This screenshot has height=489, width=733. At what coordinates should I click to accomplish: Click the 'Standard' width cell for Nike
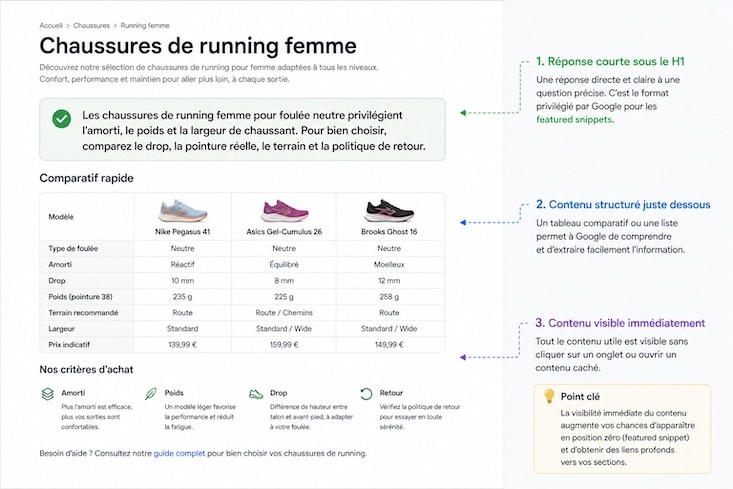[183, 329]
